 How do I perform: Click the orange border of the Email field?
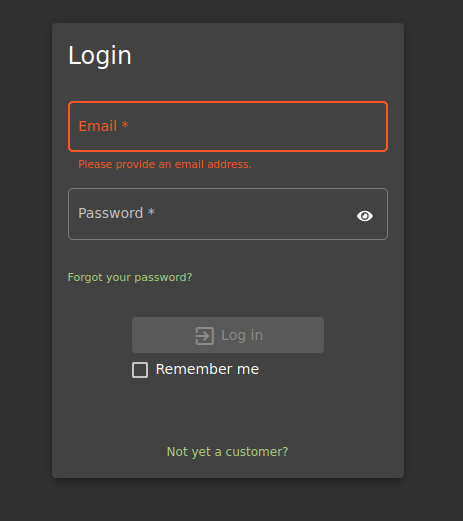(228, 103)
